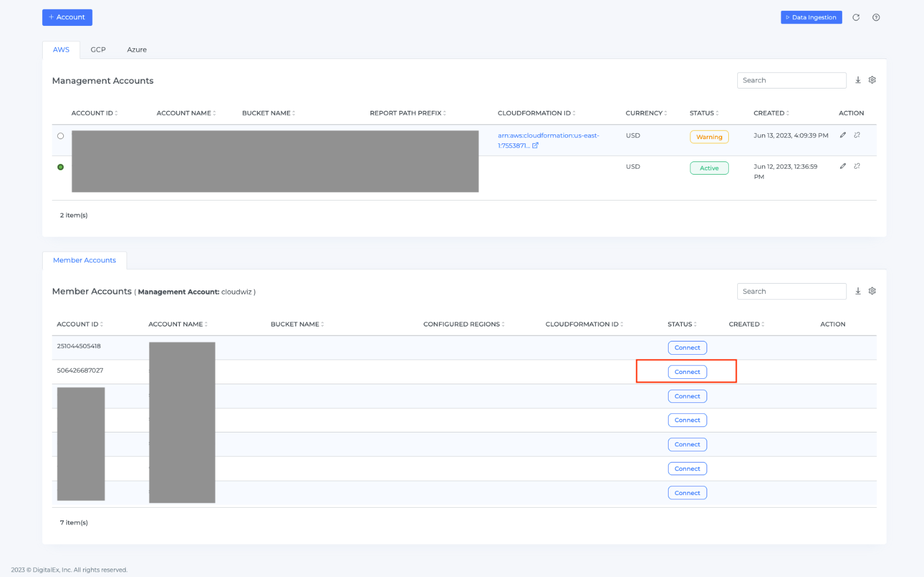Screen dimensions: 924x577
Task: Sort management table by Status column
Action: pos(704,113)
